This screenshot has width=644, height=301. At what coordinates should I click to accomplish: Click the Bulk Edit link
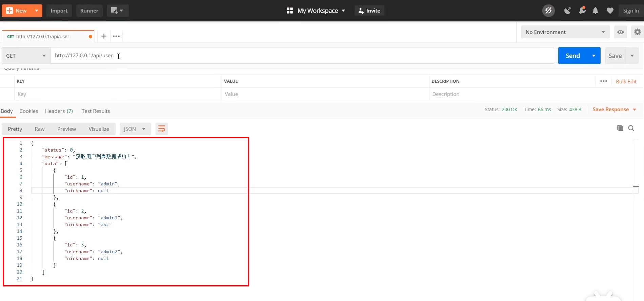626,81
